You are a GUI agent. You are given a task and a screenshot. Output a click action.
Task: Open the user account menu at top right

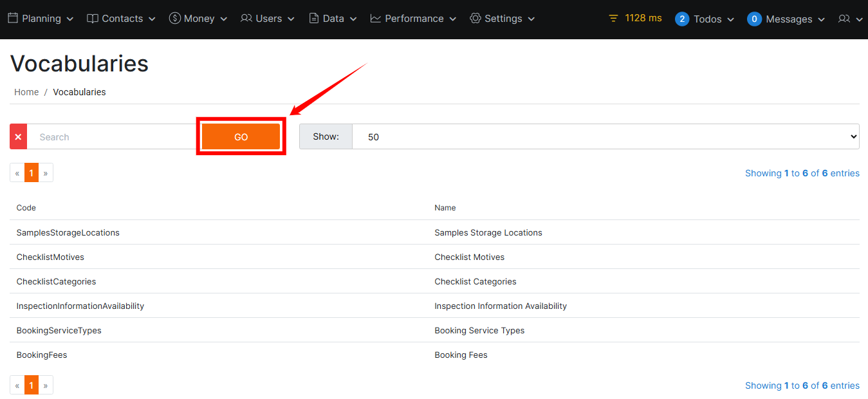click(x=850, y=19)
